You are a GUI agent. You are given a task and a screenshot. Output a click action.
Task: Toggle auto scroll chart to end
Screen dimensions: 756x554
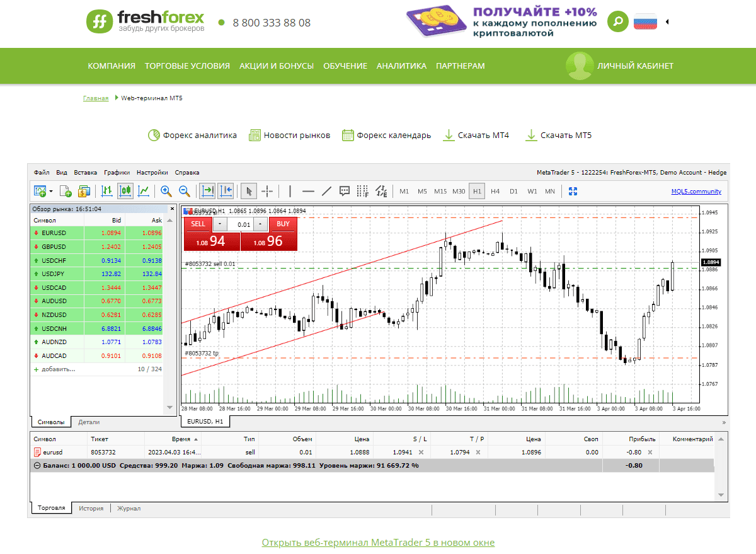tap(207, 191)
